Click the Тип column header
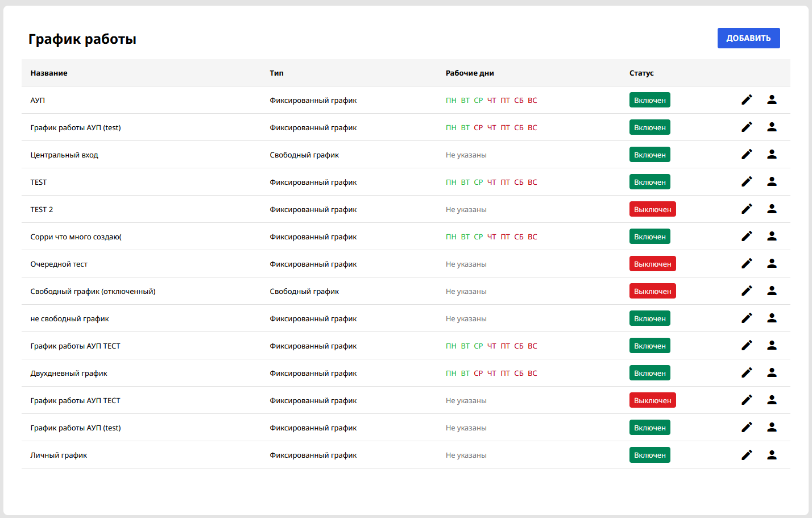This screenshot has height=518, width=812. pyautogui.click(x=276, y=73)
